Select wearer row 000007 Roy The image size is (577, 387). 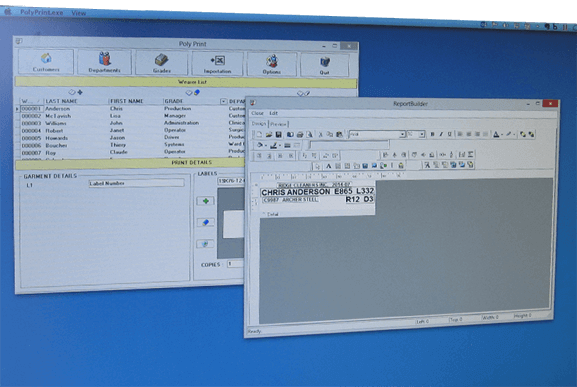click(131, 152)
